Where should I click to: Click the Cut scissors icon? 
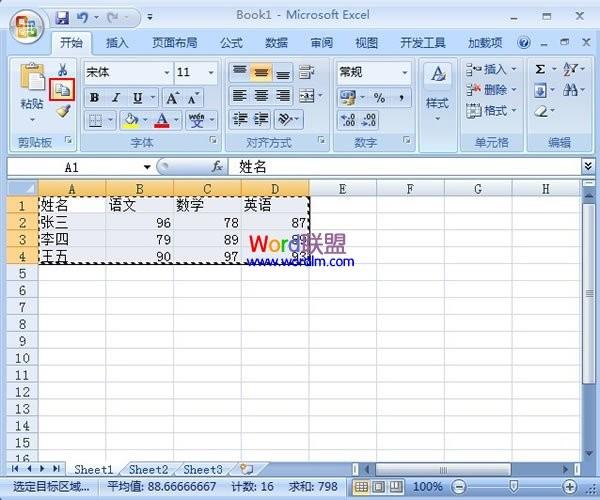[63, 70]
